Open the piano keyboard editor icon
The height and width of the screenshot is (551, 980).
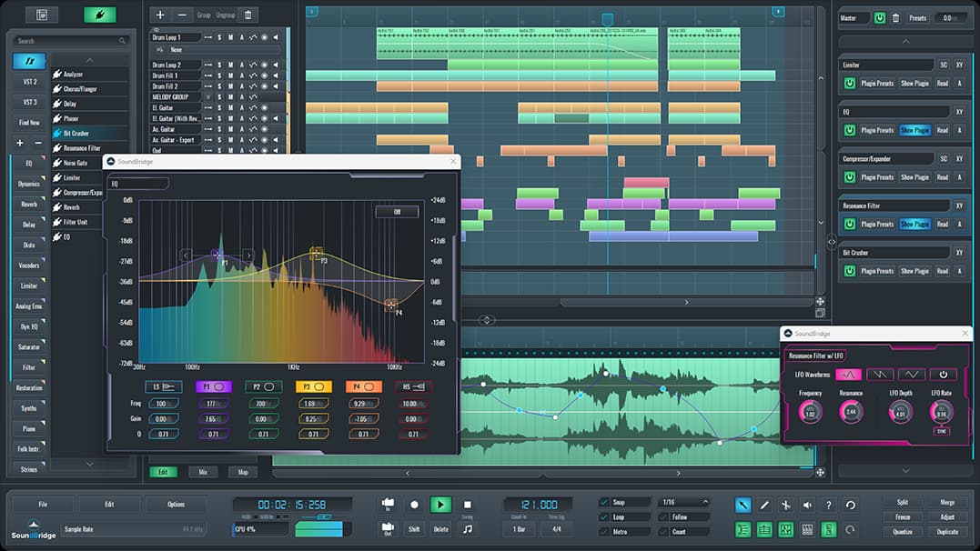click(807, 529)
